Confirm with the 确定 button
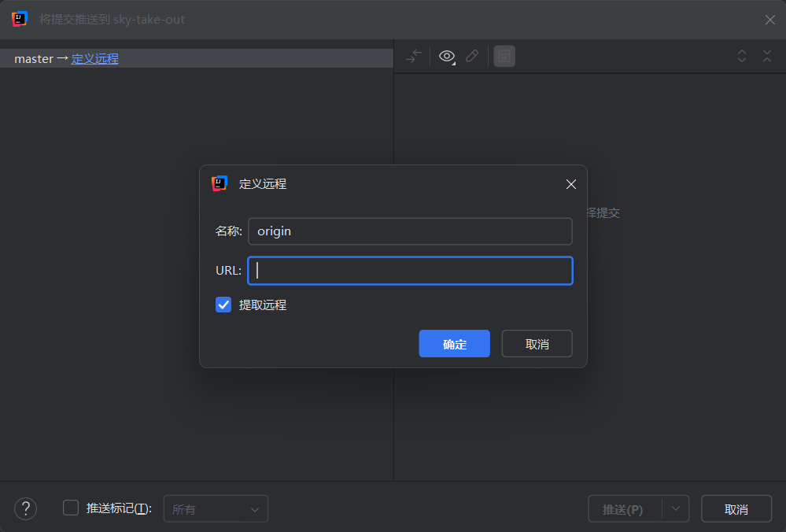This screenshot has width=786, height=532. [x=454, y=343]
